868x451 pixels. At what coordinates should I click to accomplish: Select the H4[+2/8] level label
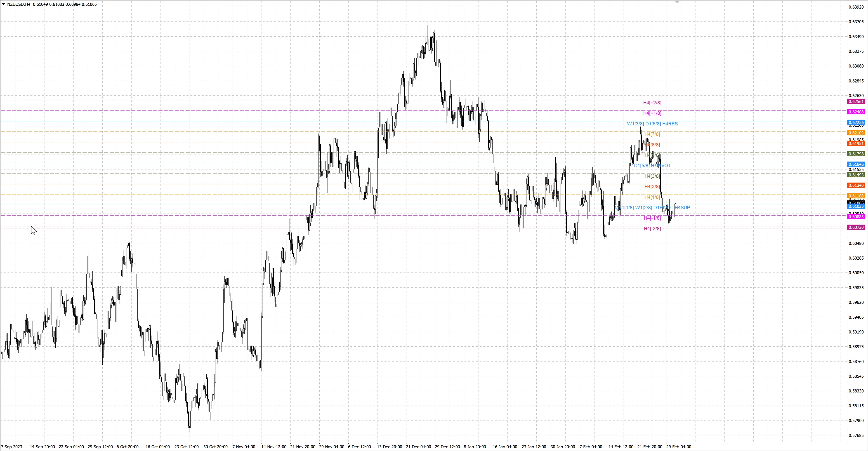652,103
